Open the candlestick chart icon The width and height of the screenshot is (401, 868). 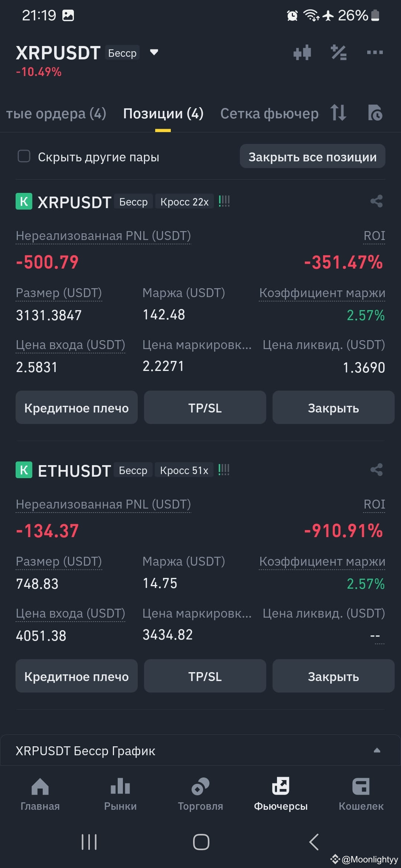tap(302, 52)
